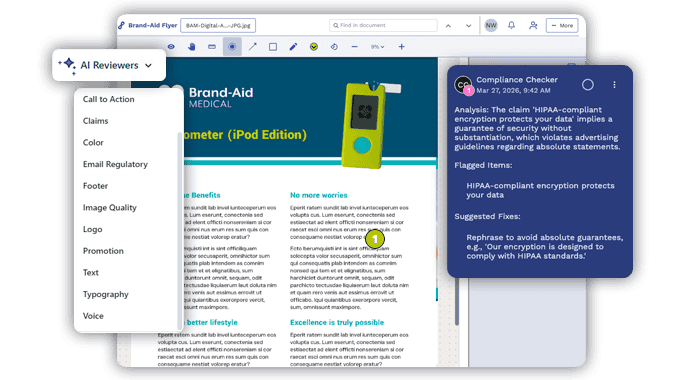Choose Image Quality reviewer
This screenshot has width=700, height=380.
point(110,208)
